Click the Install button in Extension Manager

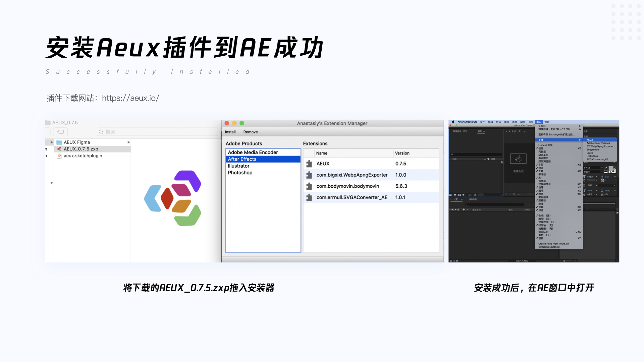230,132
